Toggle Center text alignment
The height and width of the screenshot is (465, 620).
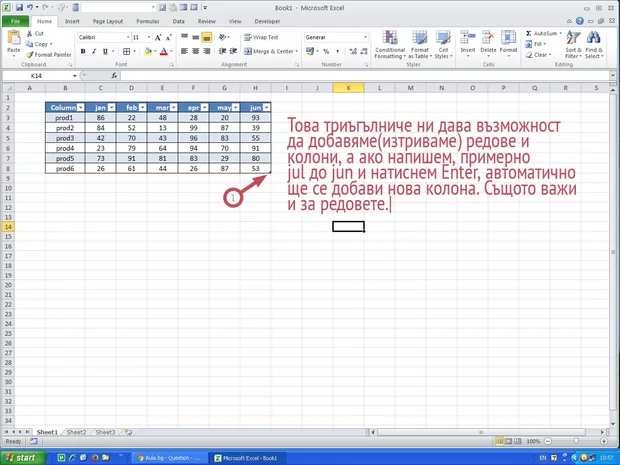(x=195, y=51)
